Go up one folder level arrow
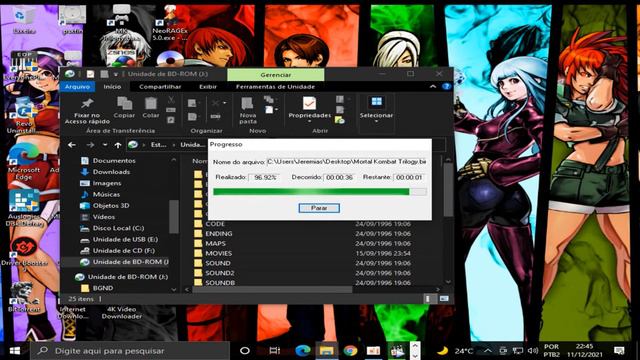This screenshot has width=640, height=360. click(x=118, y=145)
